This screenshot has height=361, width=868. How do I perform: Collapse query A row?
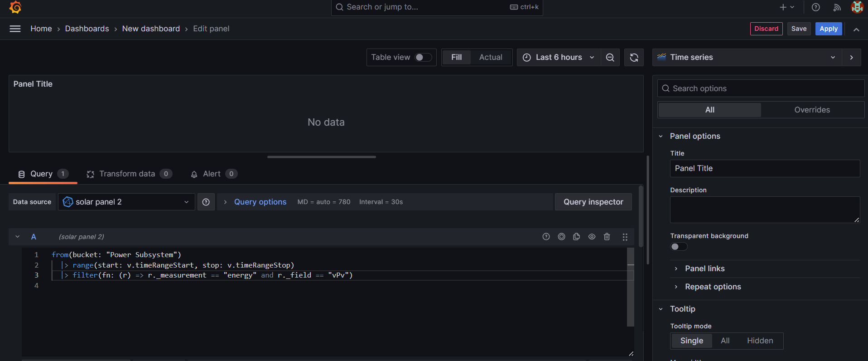coord(17,237)
